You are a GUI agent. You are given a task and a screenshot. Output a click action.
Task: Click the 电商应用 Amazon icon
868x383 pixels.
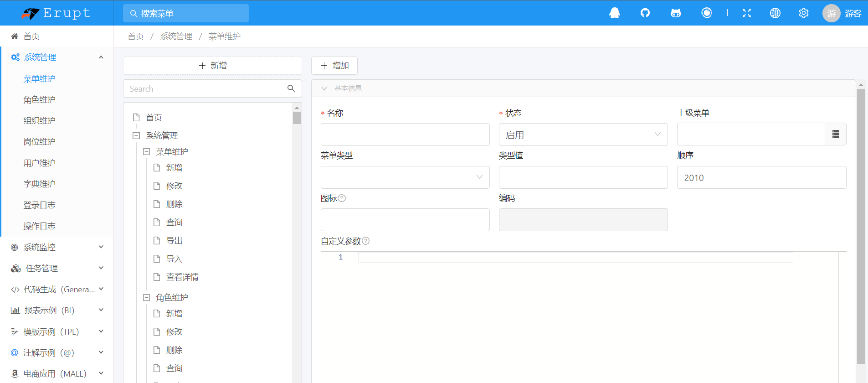[15, 373]
